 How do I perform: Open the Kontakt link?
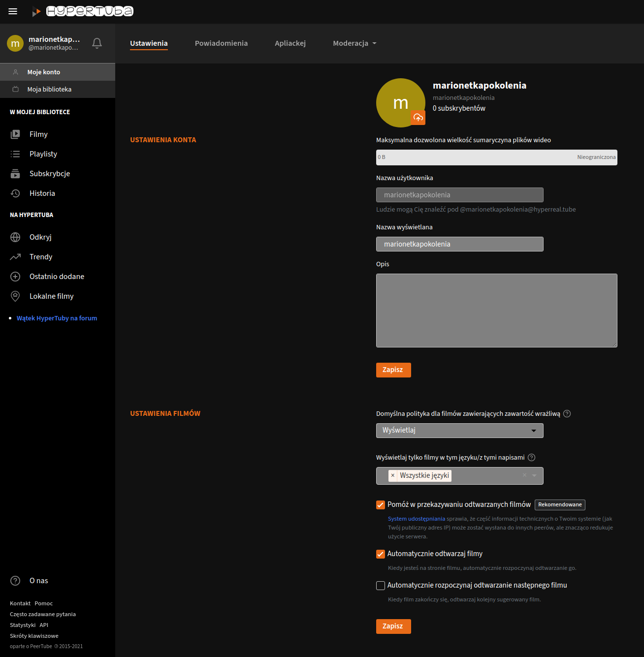pyautogui.click(x=20, y=603)
